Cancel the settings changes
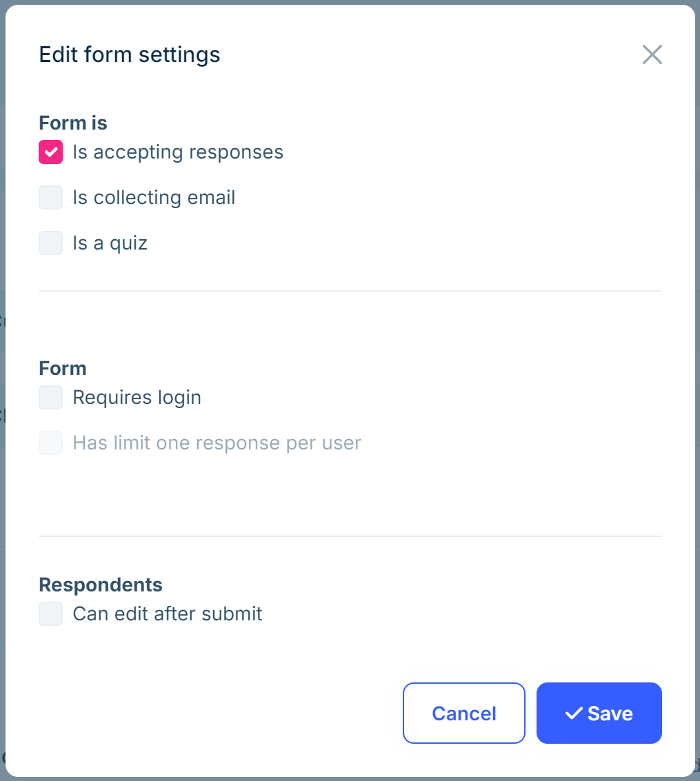The width and height of the screenshot is (700, 781). 463,713
